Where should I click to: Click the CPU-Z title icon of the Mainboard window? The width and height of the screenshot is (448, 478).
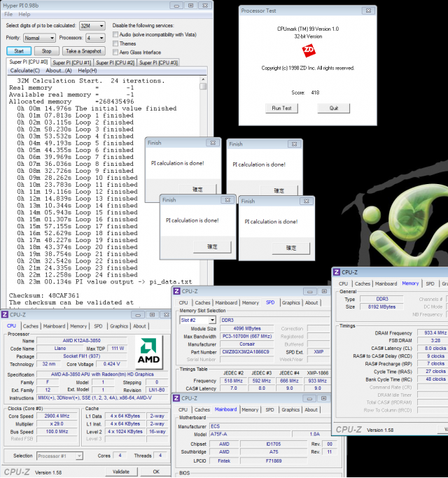point(176,398)
